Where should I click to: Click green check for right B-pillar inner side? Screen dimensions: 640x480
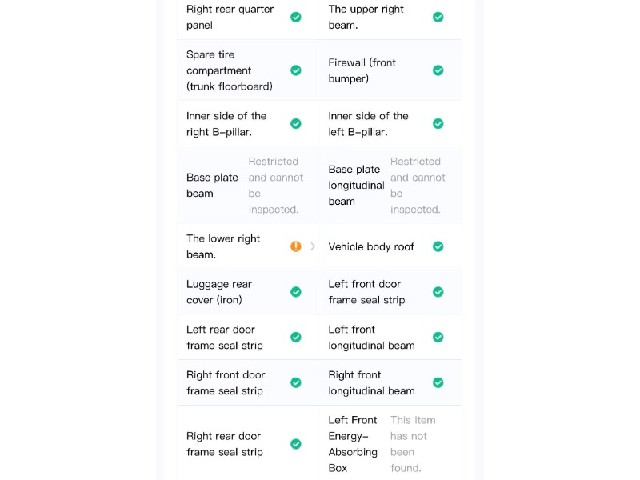tap(296, 123)
